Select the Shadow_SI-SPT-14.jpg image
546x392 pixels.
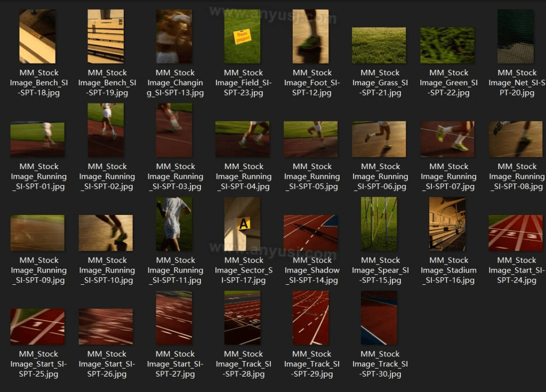(310, 233)
